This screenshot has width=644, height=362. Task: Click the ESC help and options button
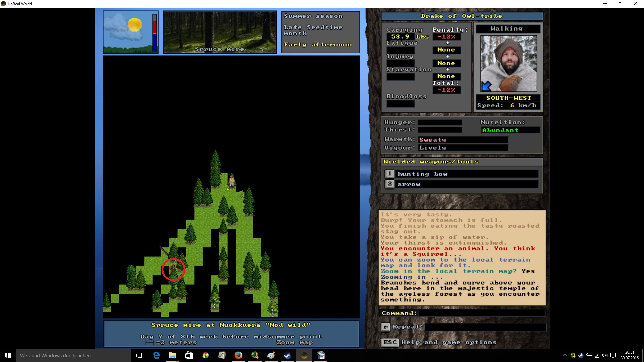pyautogui.click(x=390, y=342)
